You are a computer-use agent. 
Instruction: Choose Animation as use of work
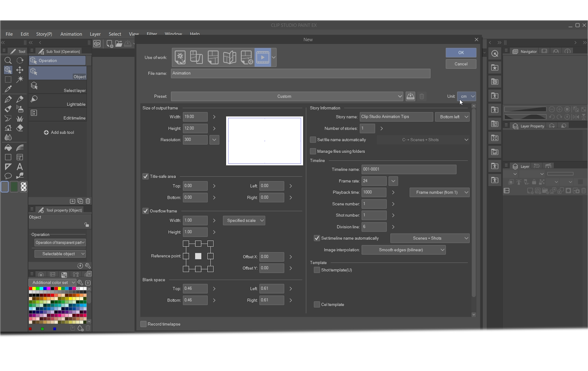click(263, 57)
